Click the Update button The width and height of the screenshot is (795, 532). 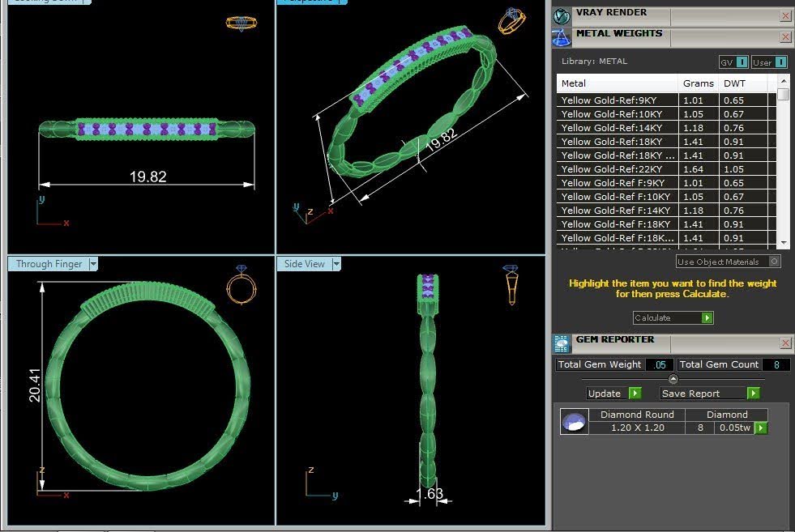tap(614, 394)
